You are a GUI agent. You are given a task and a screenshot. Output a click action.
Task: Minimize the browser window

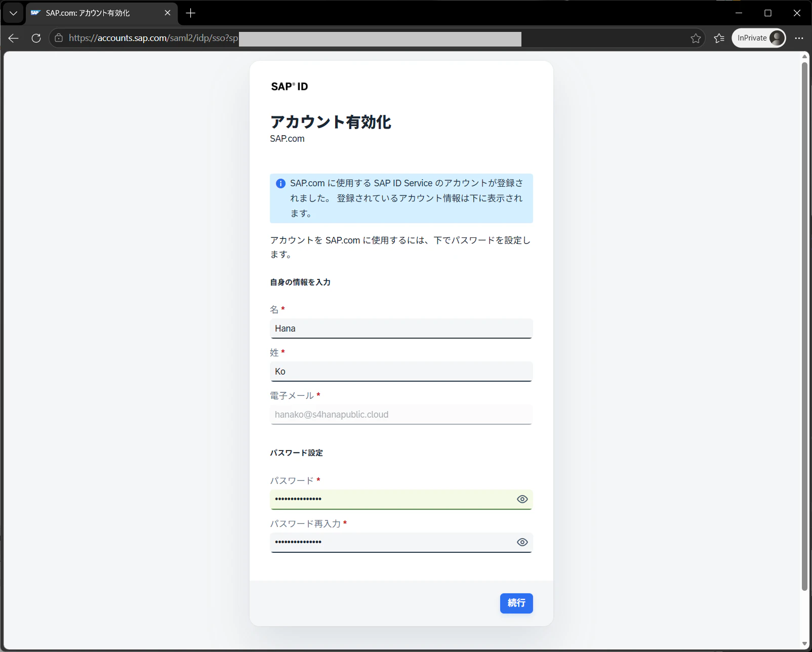click(739, 13)
